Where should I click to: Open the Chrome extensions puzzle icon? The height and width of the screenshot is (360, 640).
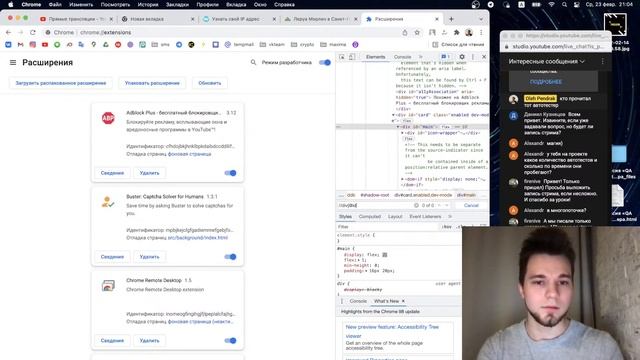tap(457, 32)
